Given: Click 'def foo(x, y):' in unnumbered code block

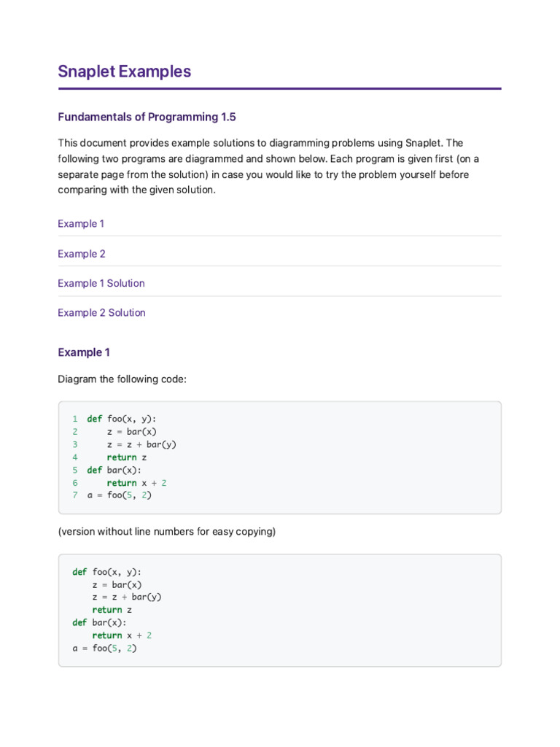Looking at the screenshot, I should click(106, 572).
